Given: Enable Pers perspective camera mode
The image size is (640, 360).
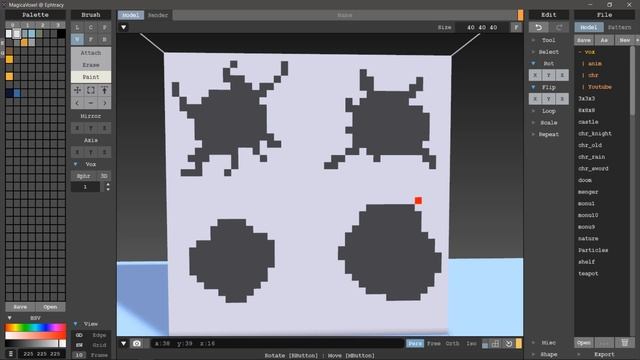Looking at the screenshot, I should click(x=415, y=344).
